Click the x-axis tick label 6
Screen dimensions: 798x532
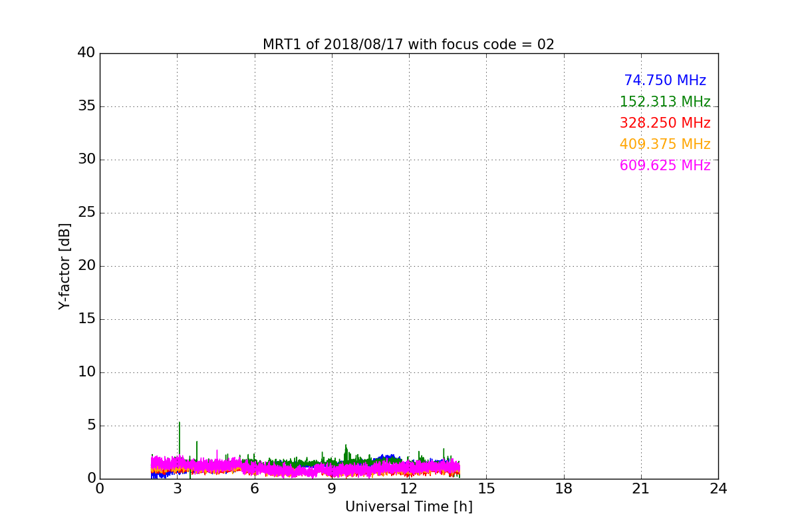pyautogui.click(x=254, y=489)
